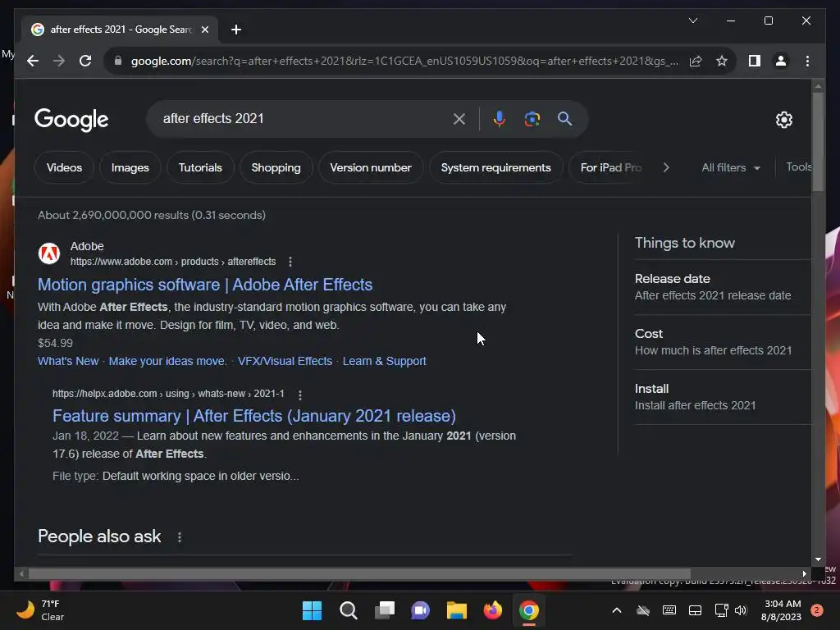Clear the search query text
This screenshot has height=630, width=840.
point(459,119)
